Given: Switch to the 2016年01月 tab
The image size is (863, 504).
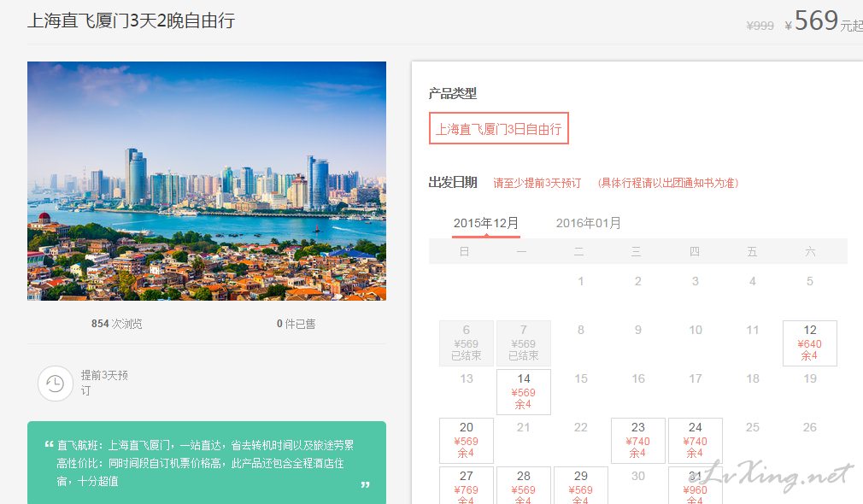Looking at the screenshot, I should [588, 223].
